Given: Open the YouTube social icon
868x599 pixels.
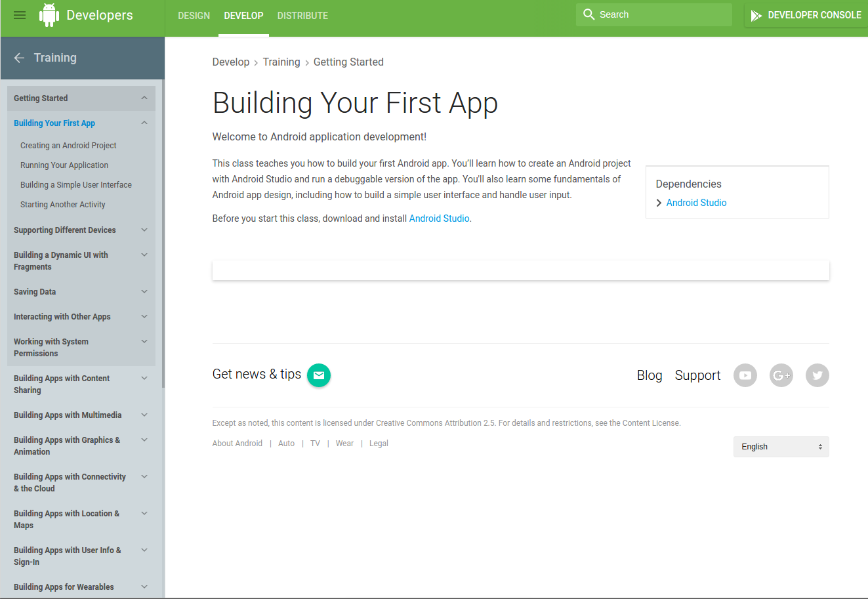Looking at the screenshot, I should pos(745,375).
